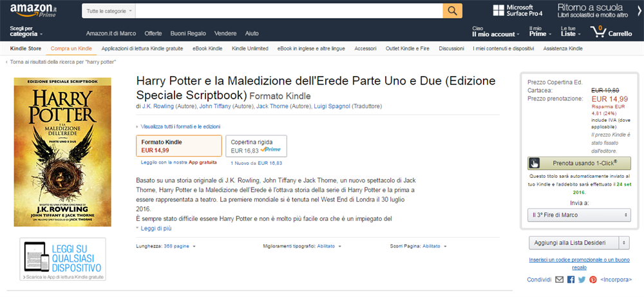
Task: Click the Microsoft Surface Pro 4 logo
Action: click(518, 11)
